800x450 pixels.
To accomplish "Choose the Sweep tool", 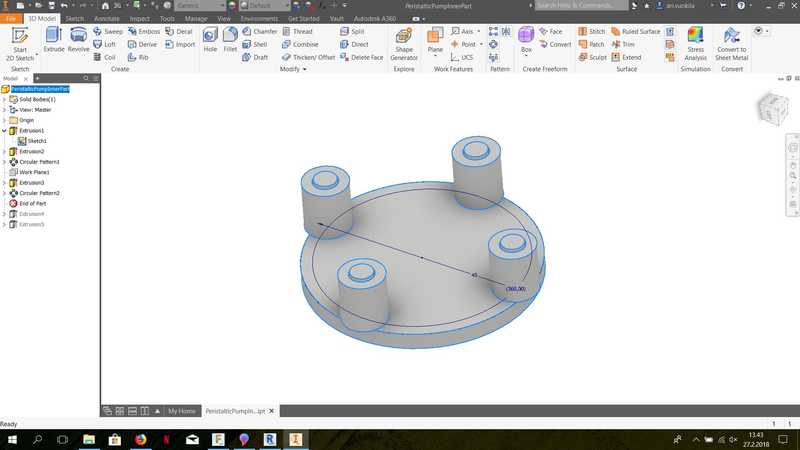I will (108, 32).
